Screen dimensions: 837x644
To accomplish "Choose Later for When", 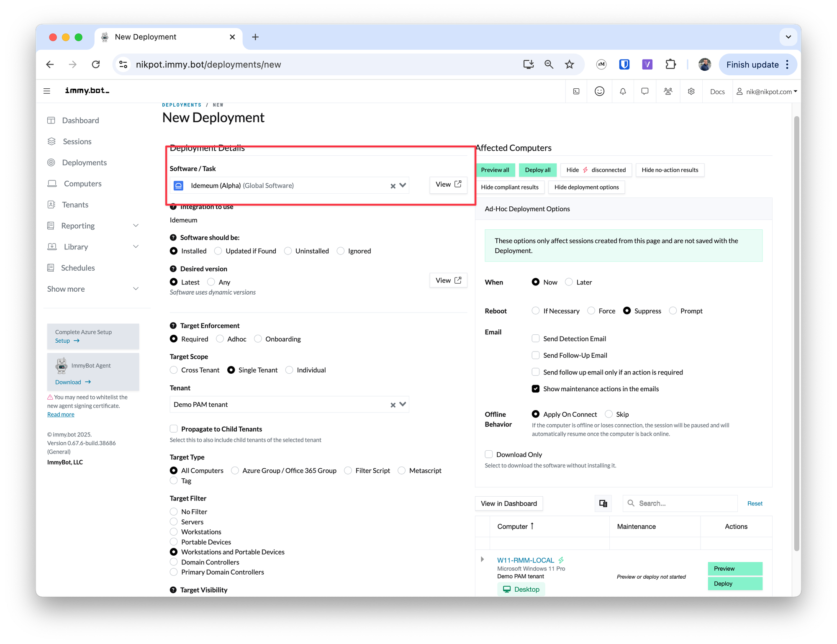I will click(x=568, y=282).
